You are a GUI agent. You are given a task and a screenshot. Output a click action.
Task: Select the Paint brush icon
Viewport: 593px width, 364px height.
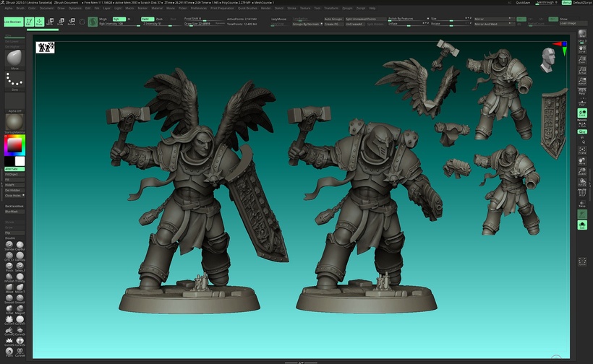pos(9,352)
